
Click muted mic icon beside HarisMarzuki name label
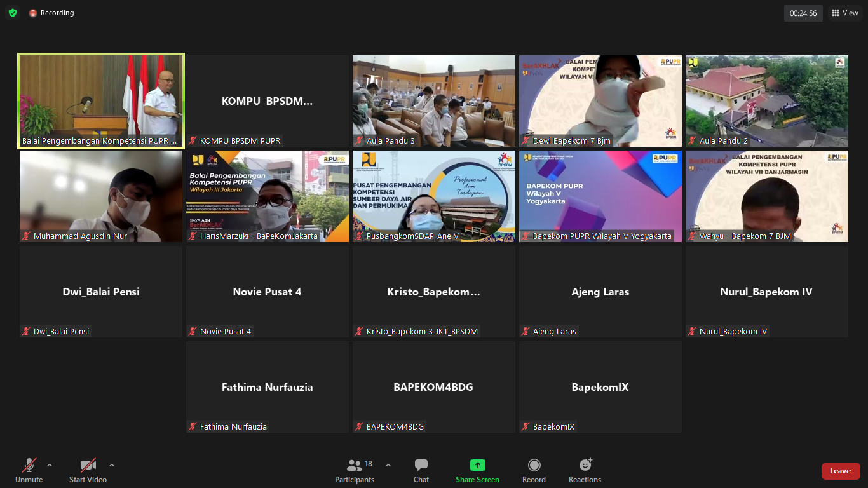(193, 236)
